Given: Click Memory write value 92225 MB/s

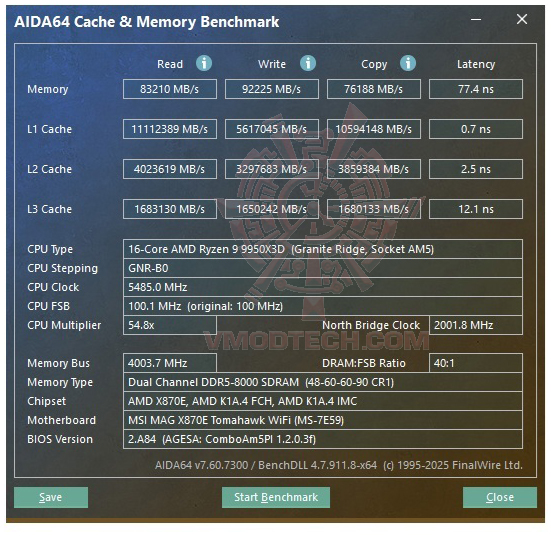Looking at the screenshot, I should pyautogui.click(x=272, y=89).
